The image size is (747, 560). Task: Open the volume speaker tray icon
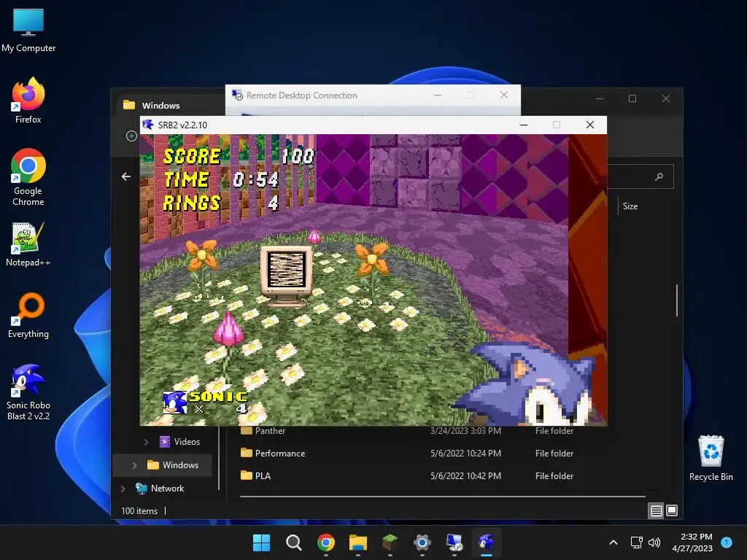click(x=654, y=542)
